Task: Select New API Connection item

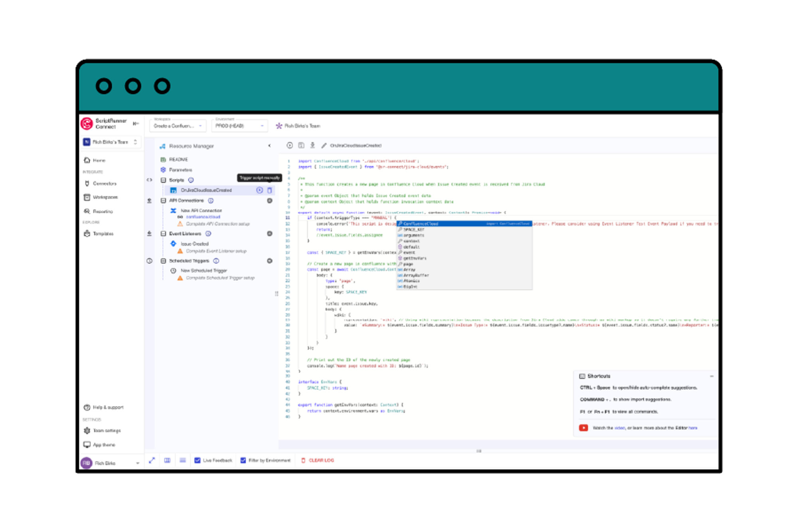Action: [201, 211]
